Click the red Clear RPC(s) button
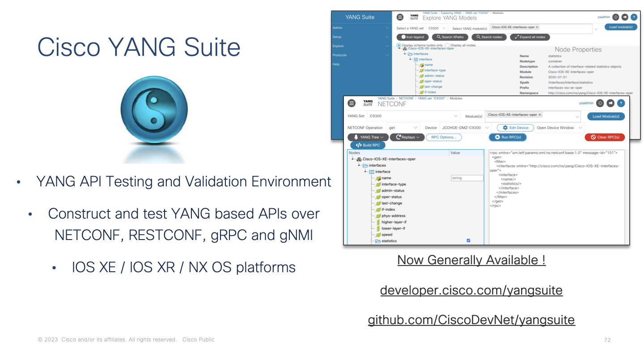Viewport: 644px width, 362px height. (605, 137)
